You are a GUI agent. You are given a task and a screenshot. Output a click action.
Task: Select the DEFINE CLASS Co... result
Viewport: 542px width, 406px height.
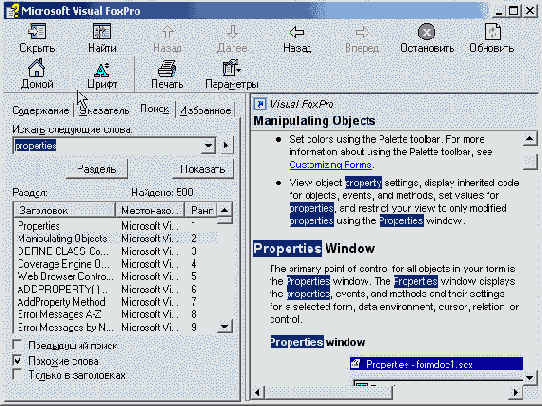coord(116,251)
